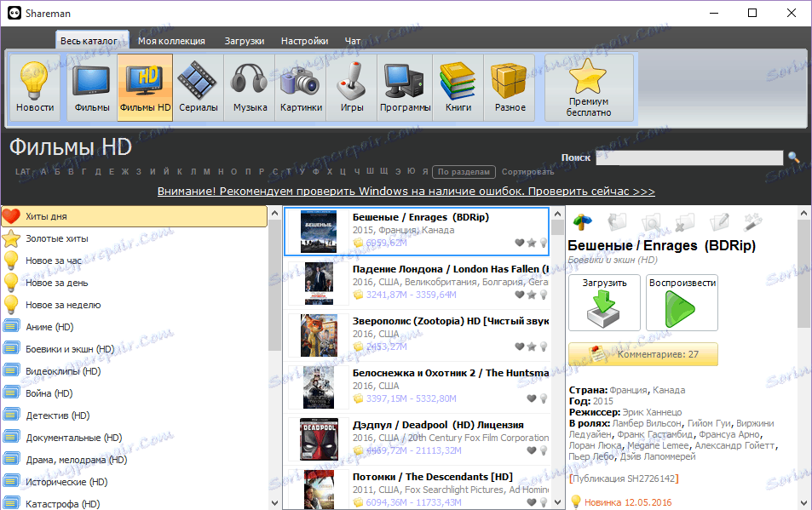
Task: Open the Музыка headphones category
Action: 250,88
